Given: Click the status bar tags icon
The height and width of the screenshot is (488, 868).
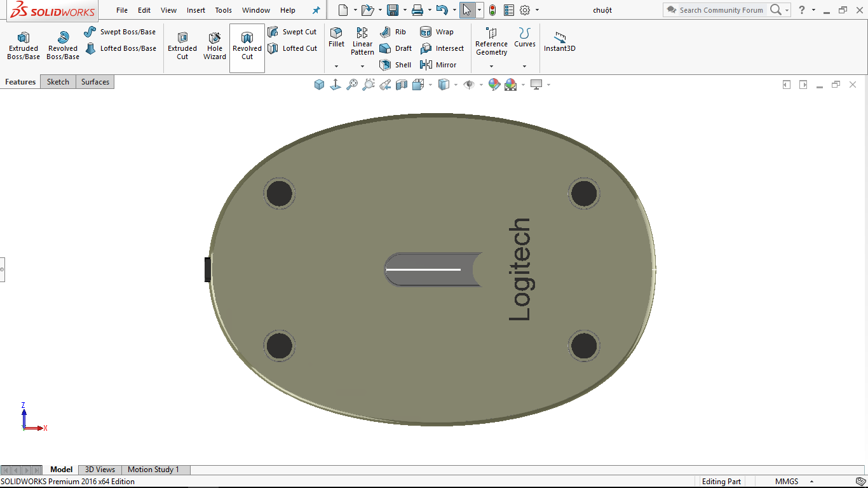Looking at the screenshot, I should [x=860, y=482].
